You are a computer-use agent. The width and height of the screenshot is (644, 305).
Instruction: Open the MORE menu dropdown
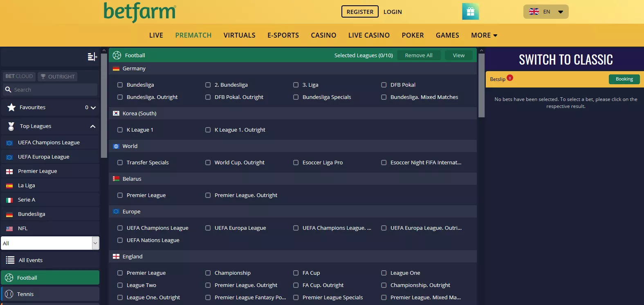click(x=484, y=35)
